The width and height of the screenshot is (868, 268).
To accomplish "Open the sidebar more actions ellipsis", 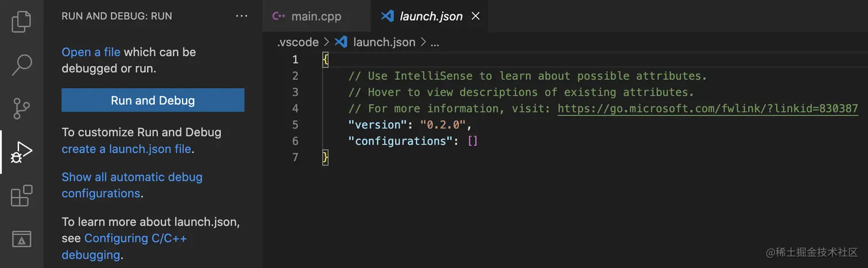I will pos(242,16).
